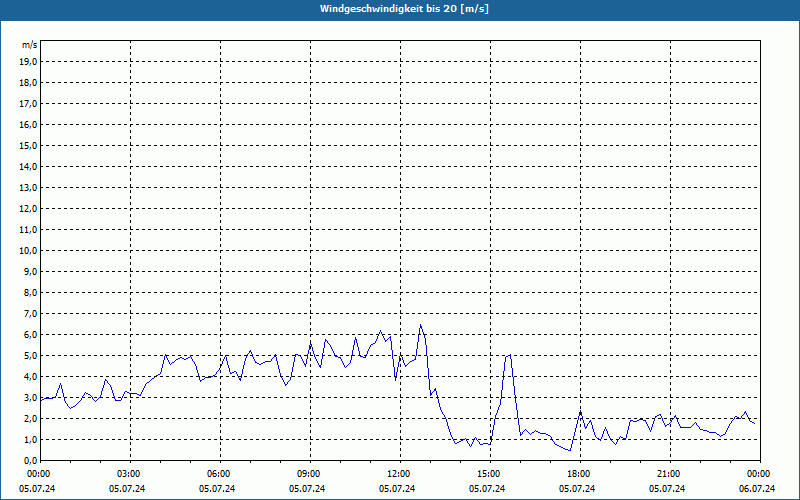Select y-axis value '15,0'

29,145
